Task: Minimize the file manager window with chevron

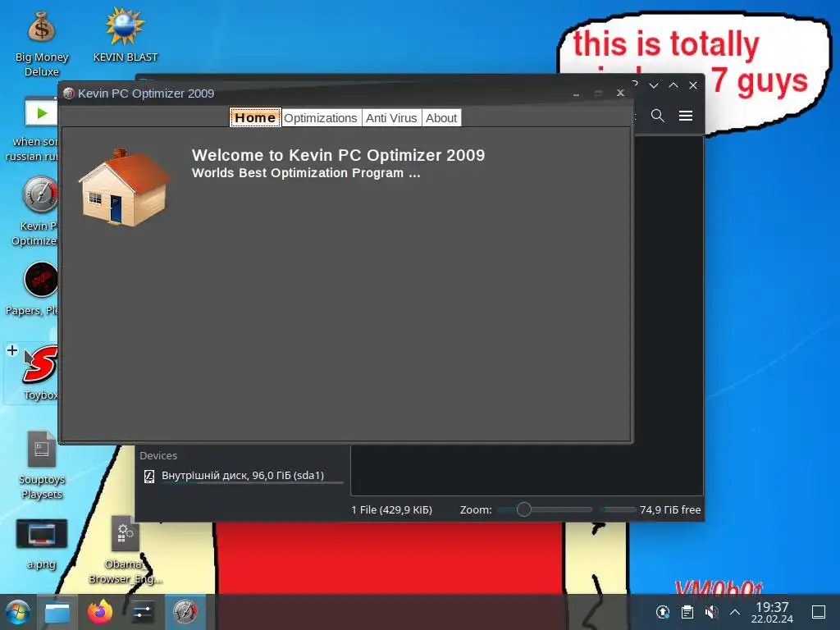Action: pyautogui.click(x=654, y=85)
